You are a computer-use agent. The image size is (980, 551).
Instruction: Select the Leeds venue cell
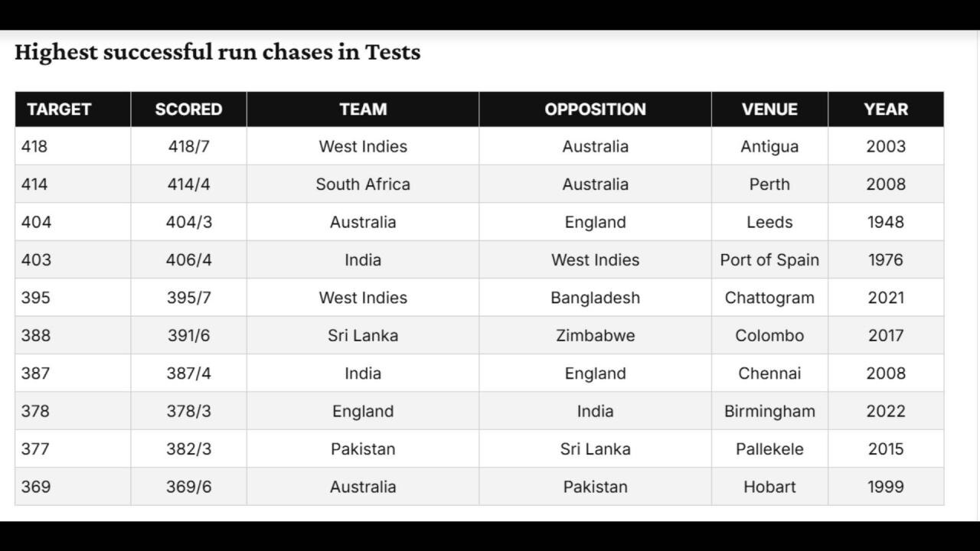coord(769,222)
